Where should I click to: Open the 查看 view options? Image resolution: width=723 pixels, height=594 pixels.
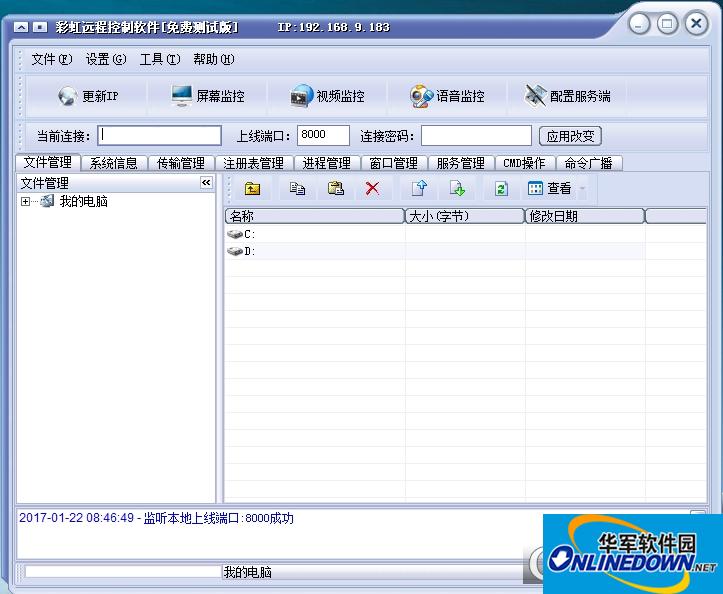[x=550, y=189]
